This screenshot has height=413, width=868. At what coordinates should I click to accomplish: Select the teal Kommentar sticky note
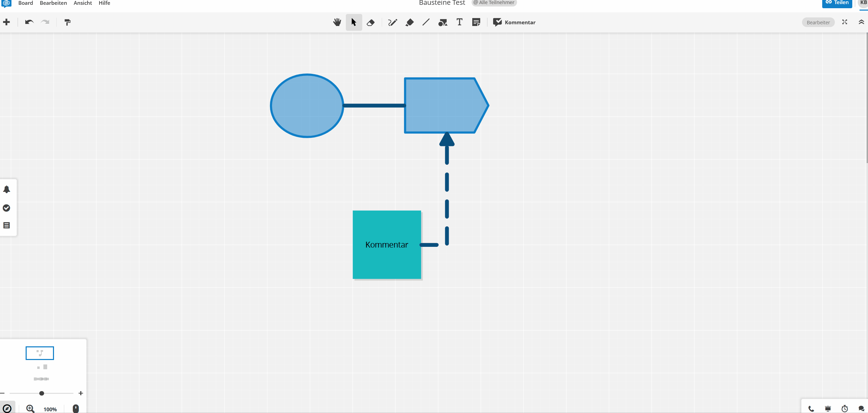[x=387, y=245]
